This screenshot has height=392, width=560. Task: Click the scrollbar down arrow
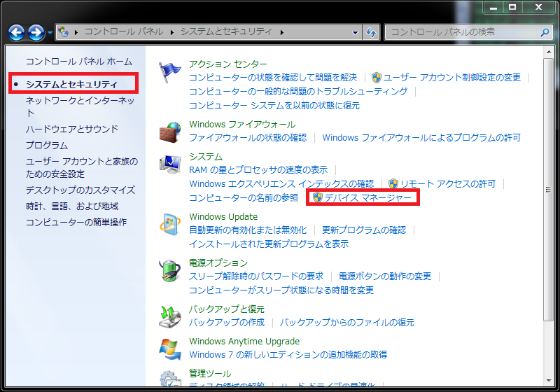[549, 381]
